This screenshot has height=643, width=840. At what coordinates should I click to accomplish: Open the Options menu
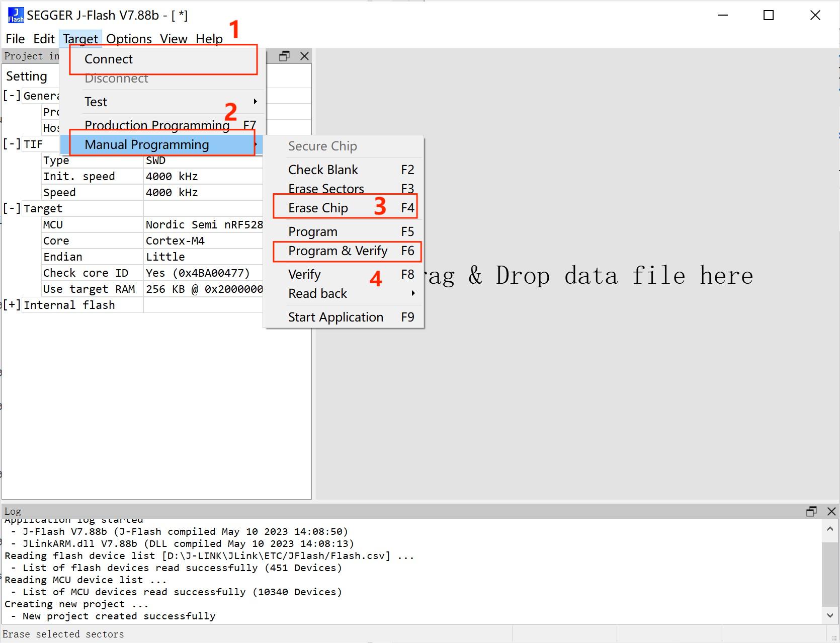129,39
